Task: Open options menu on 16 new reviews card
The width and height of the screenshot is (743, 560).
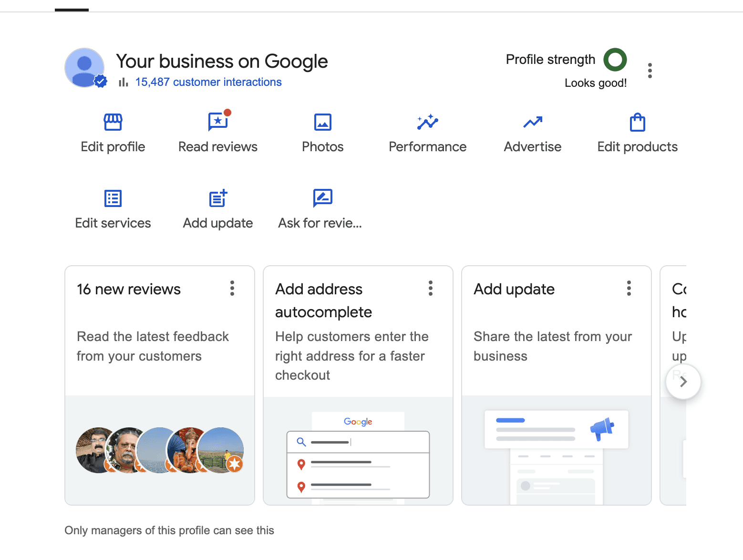Action: [232, 288]
